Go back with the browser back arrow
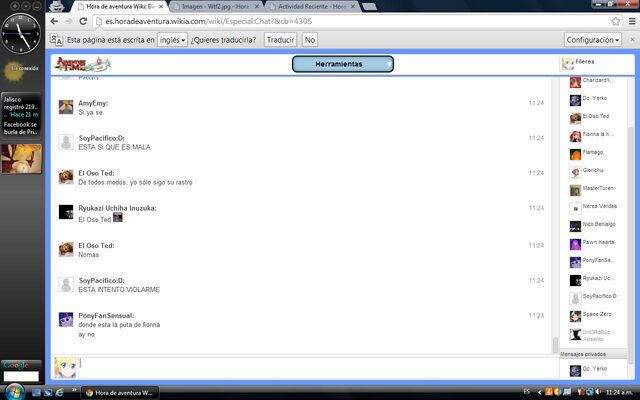The image size is (640, 400). (54, 21)
